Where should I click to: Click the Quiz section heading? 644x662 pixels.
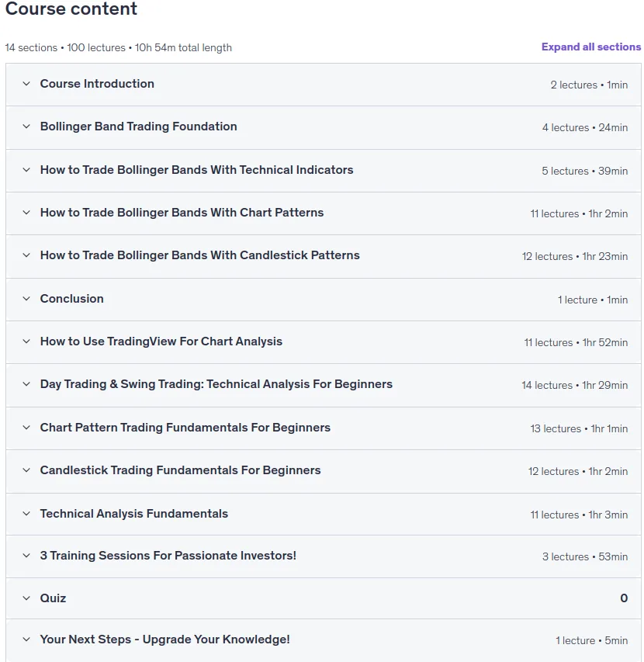tap(54, 598)
